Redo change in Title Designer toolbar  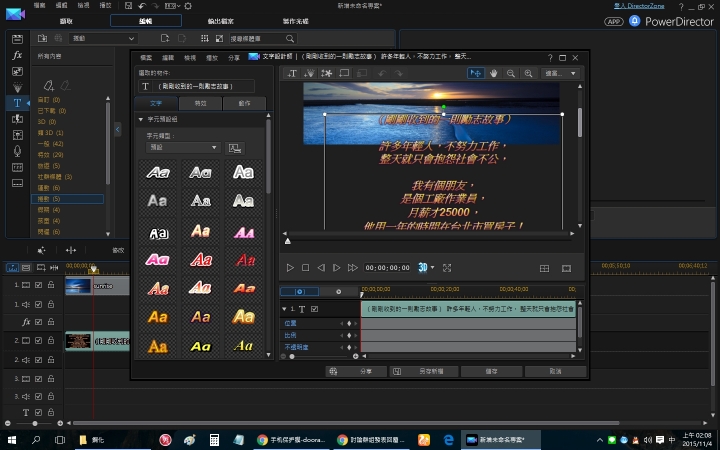(x=398, y=73)
